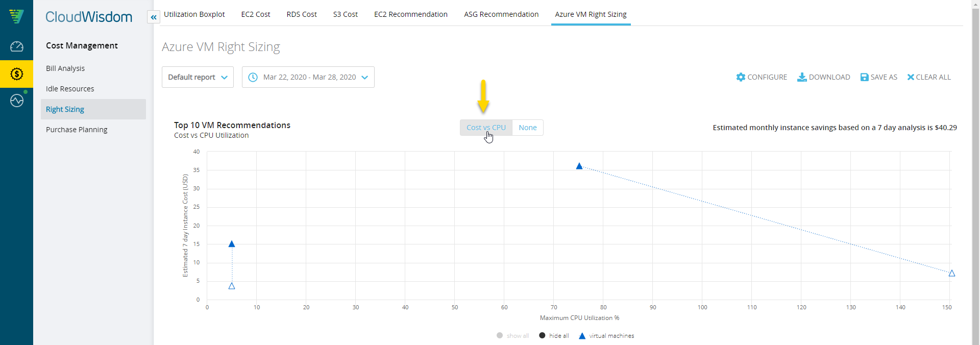Click the DOWNLOAD text button

point(829,77)
